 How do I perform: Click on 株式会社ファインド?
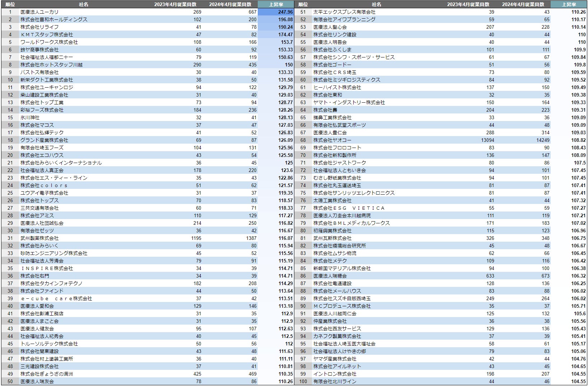click(42, 291)
